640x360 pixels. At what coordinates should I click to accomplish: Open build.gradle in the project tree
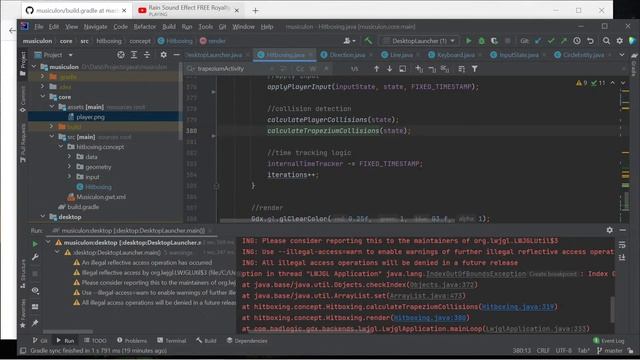[x=83, y=207]
